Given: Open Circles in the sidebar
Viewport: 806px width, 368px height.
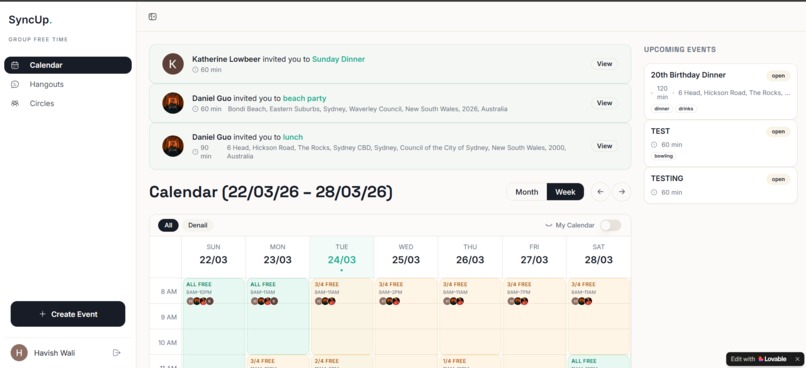Looking at the screenshot, I should click(x=68, y=103).
